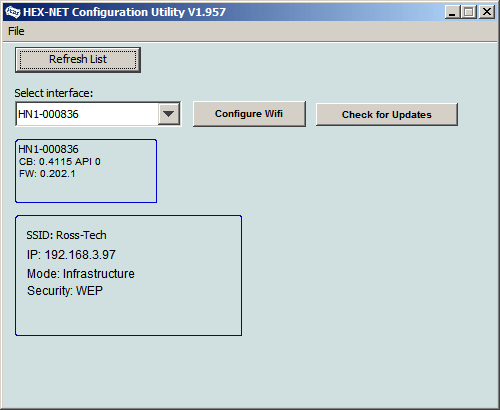
Task: Click the IP: 192.168.3.97 line
Action: (x=71, y=255)
